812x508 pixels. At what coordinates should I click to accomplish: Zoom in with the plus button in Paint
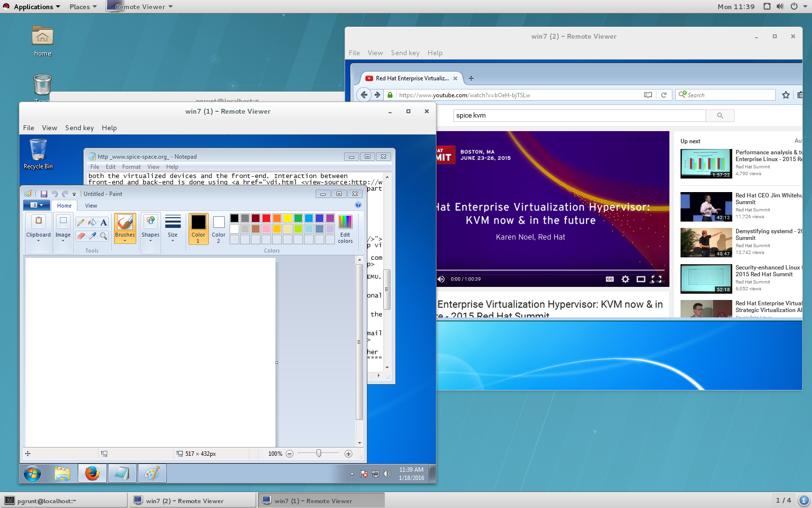pyautogui.click(x=348, y=454)
